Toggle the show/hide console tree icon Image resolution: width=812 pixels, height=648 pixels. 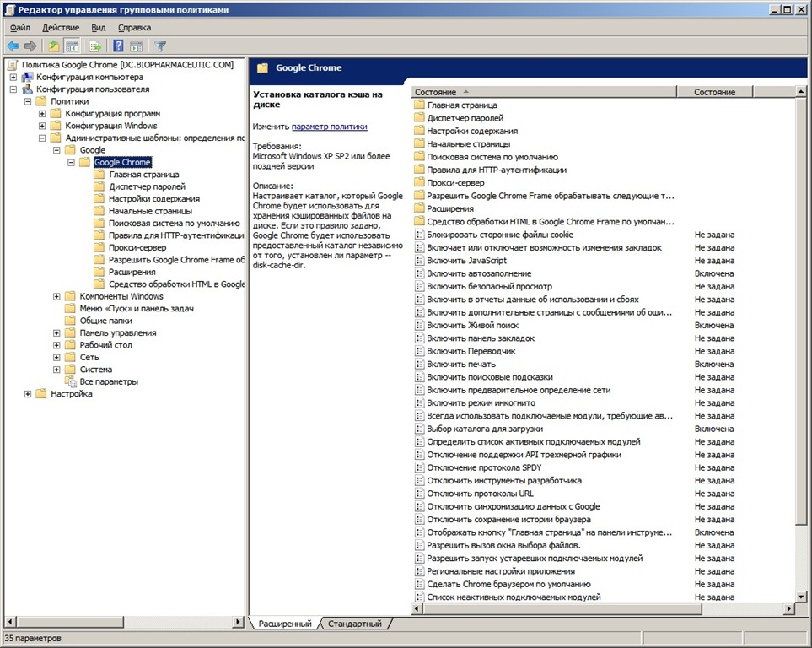(72, 46)
